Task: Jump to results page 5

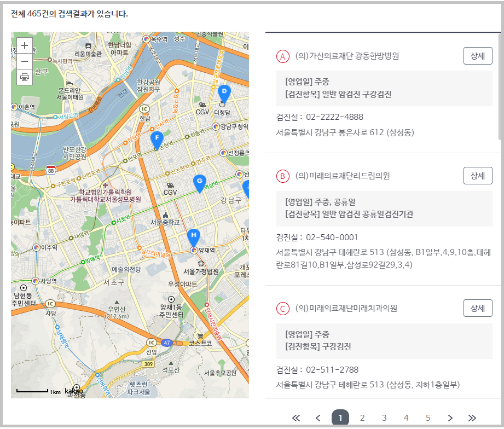Action: [x=428, y=417]
